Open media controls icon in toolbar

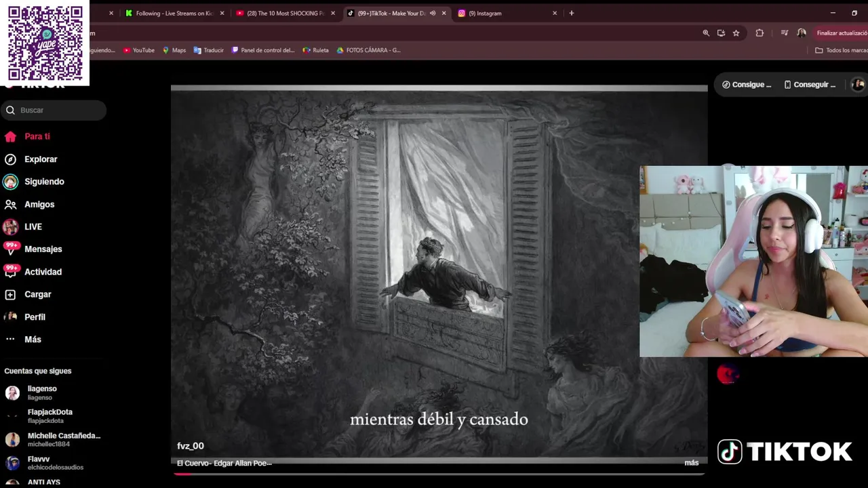pyautogui.click(x=785, y=33)
